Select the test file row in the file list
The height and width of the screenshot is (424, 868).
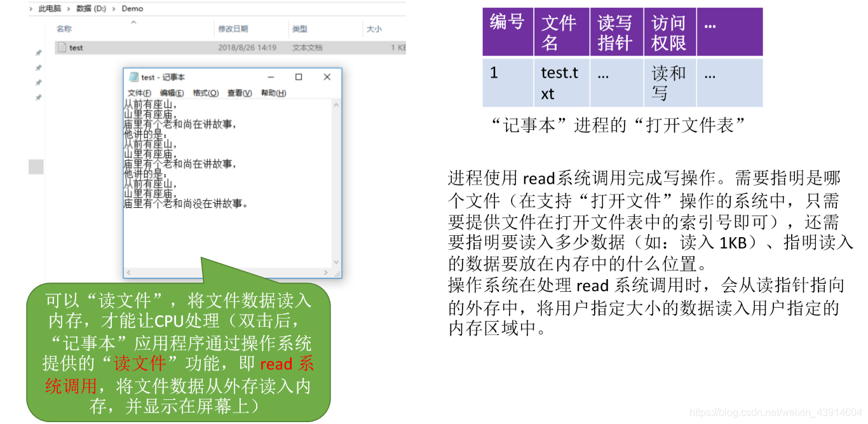pos(76,47)
